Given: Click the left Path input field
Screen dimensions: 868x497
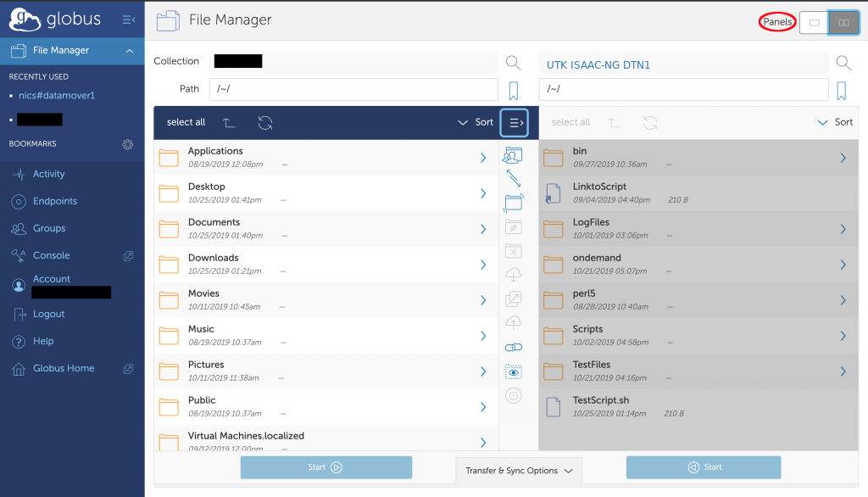Looking at the screenshot, I should [x=353, y=89].
